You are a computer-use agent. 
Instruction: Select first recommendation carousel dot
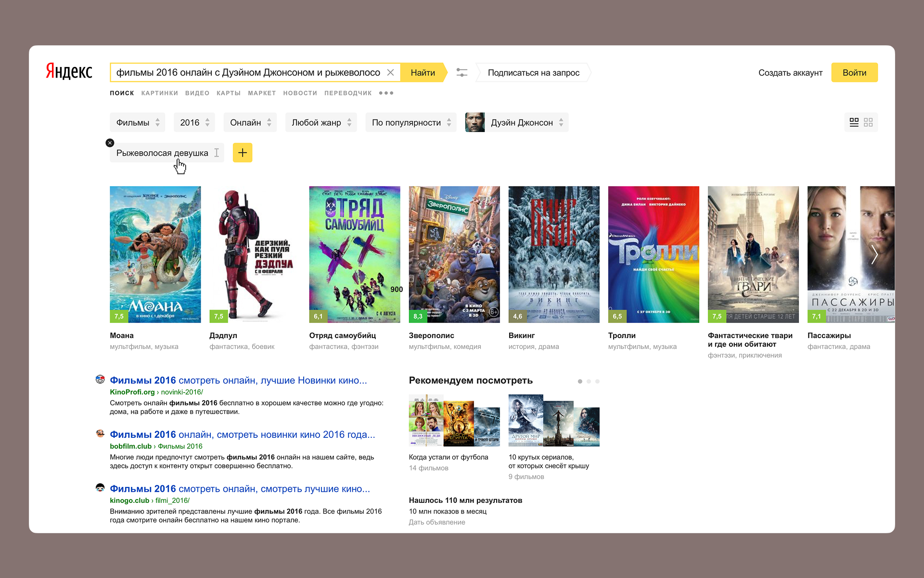[x=580, y=381]
